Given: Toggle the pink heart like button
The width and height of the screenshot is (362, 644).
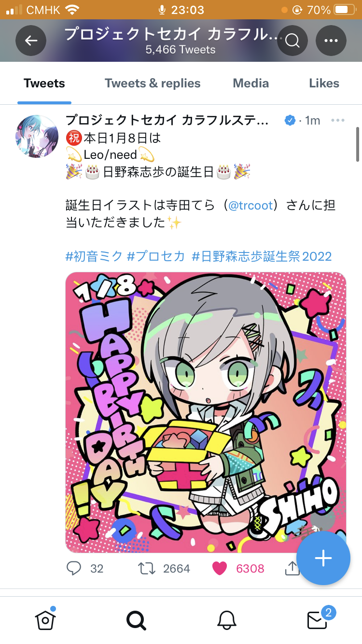Looking at the screenshot, I should click(220, 568).
